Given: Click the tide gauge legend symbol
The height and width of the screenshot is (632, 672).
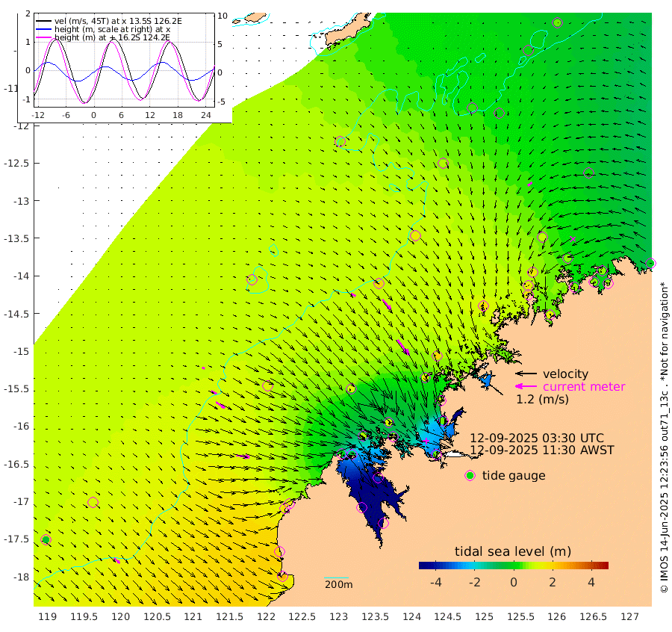Looking at the screenshot, I should click(x=470, y=476).
